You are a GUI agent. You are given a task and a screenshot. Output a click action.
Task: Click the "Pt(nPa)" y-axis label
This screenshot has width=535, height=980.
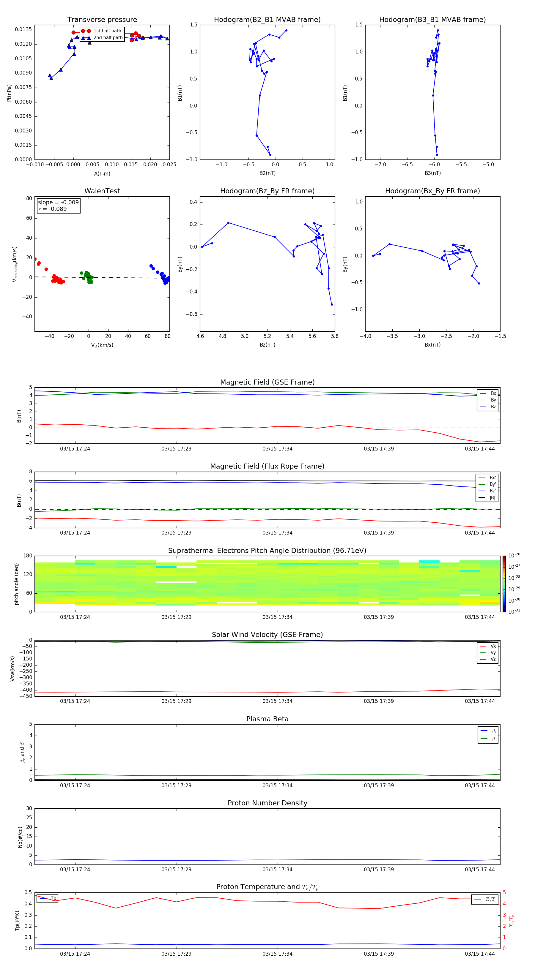click(x=9, y=92)
